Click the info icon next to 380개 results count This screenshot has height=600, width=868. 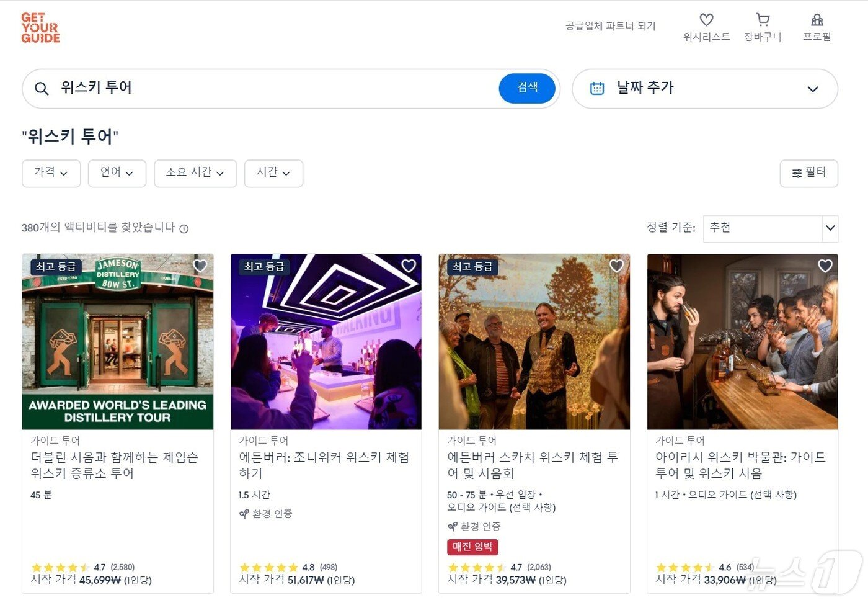(184, 229)
